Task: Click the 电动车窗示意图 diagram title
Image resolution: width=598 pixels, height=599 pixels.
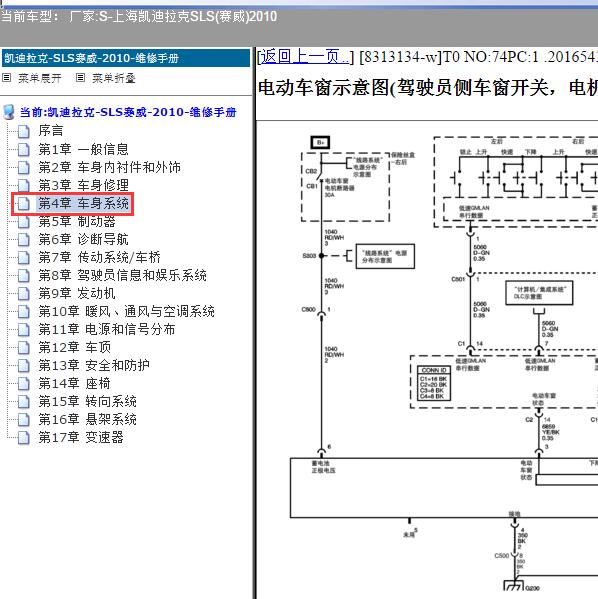Action: [428, 87]
